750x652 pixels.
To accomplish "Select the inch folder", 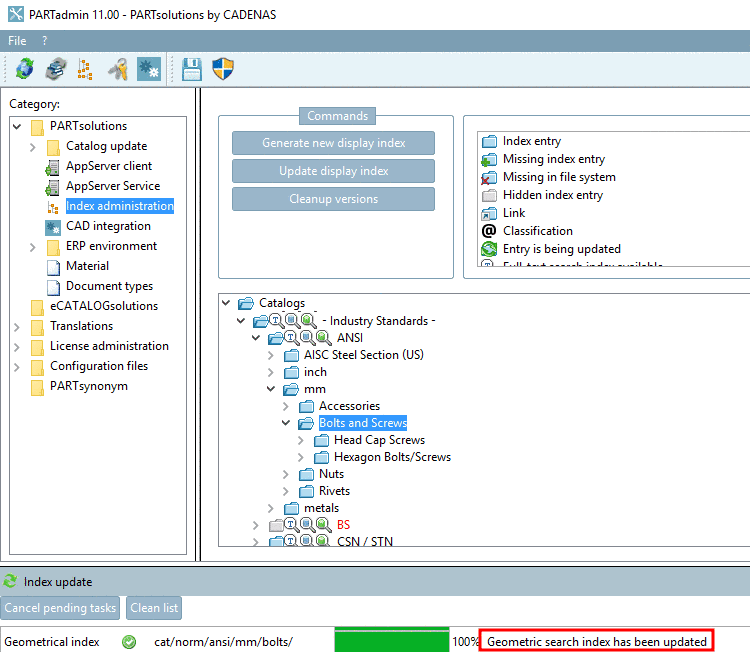I will click(x=315, y=372).
